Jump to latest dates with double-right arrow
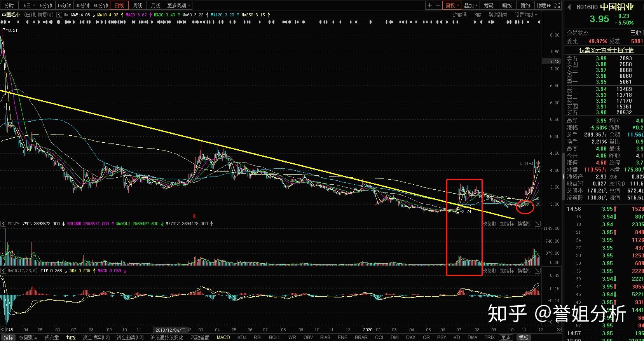644x341 pixels. 558,330
